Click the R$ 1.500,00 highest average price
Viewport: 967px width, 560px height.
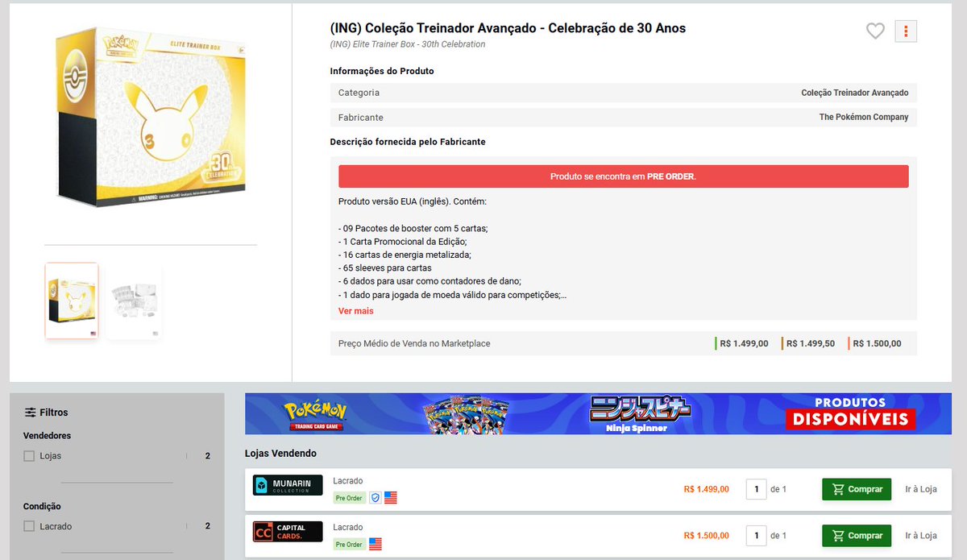click(x=877, y=343)
